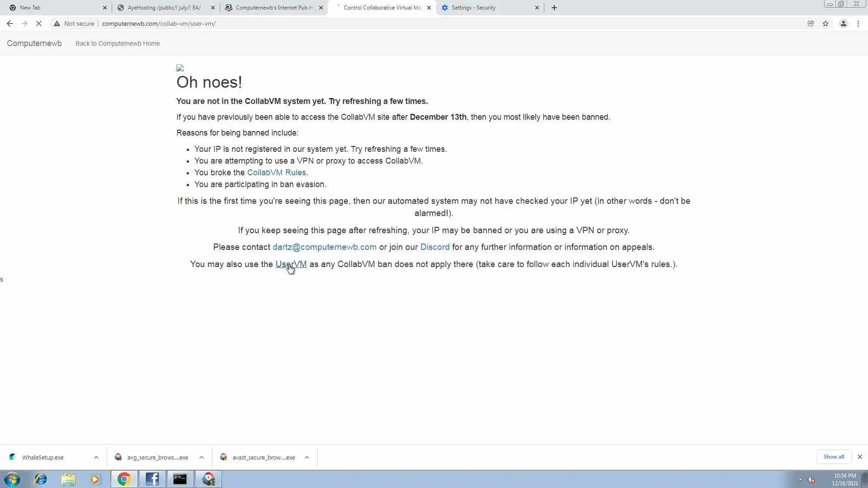This screenshot has width=868, height=488.
Task: Click Show all downloads button
Action: click(x=833, y=457)
